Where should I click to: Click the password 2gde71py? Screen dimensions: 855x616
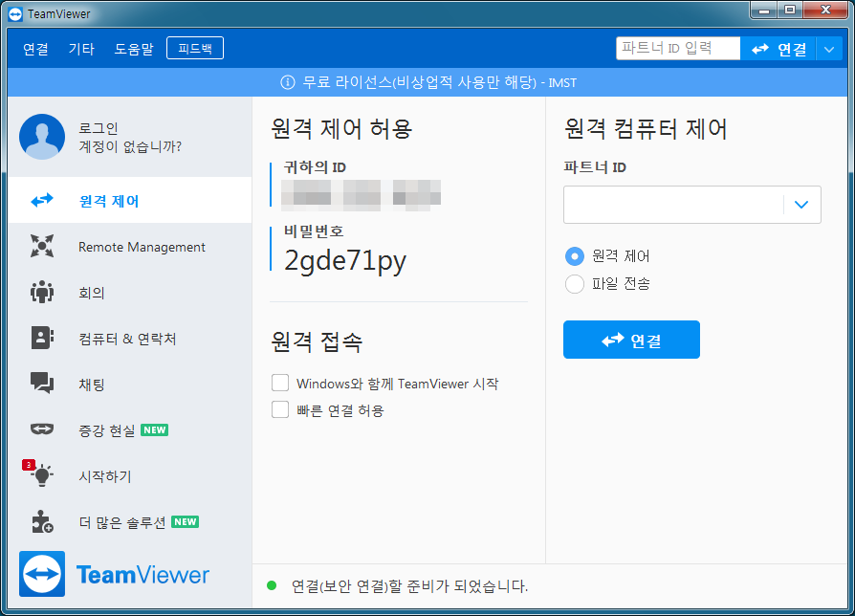click(345, 260)
